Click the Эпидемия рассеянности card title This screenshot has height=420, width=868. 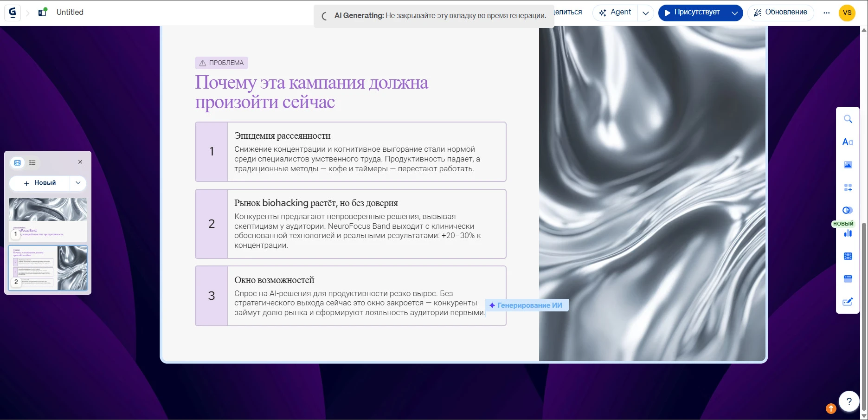(283, 136)
